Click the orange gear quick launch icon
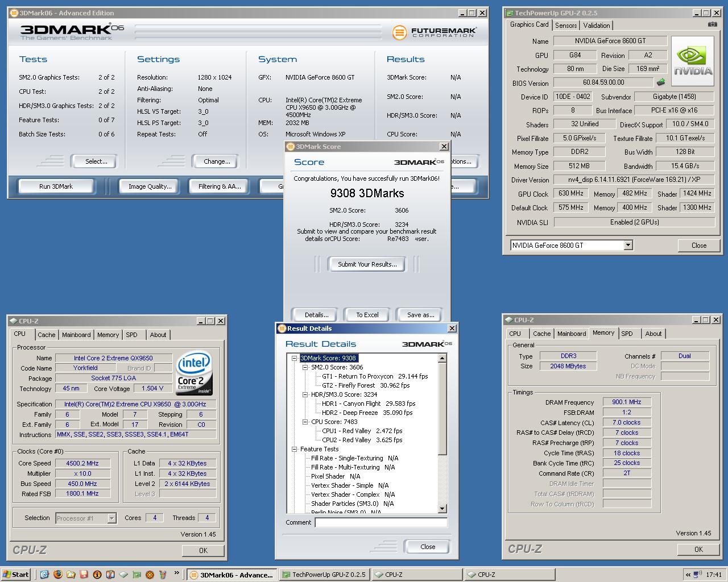Viewport: 728px width, 582px height. click(150, 574)
